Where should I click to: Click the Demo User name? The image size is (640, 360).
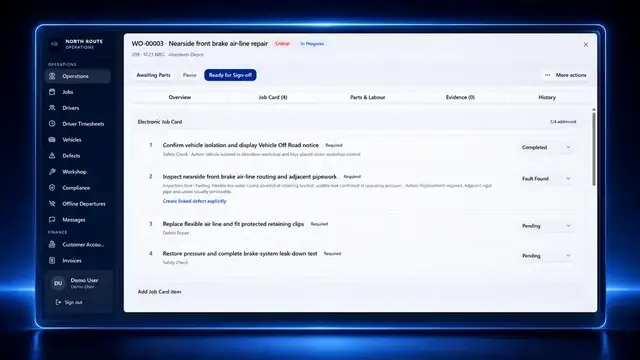pyautogui.click(x=84, y=280)
